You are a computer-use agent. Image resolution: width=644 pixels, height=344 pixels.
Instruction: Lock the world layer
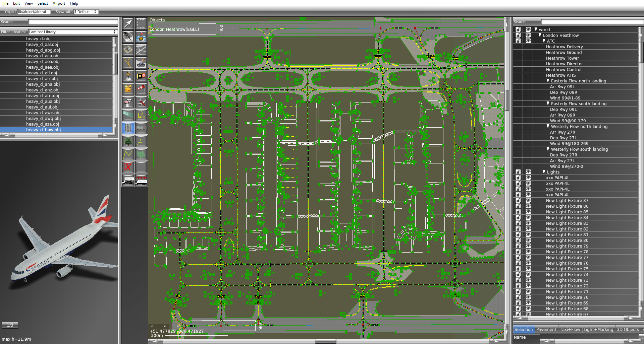(518, 29)
